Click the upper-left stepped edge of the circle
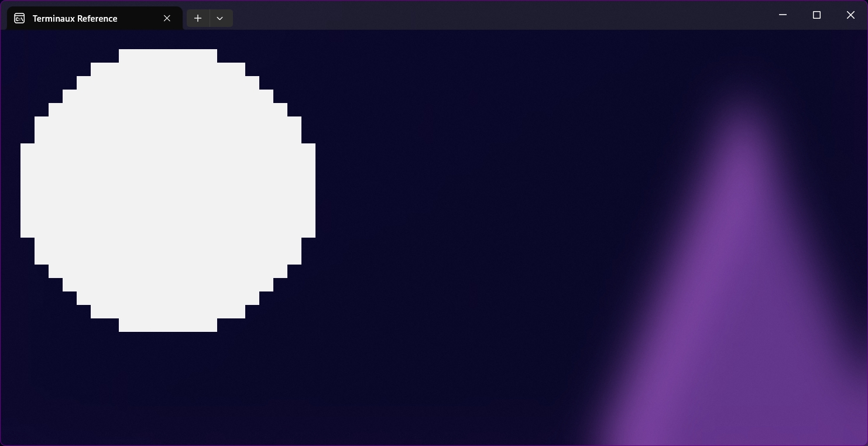Screen dimensions: 868x446 (70, 97)
